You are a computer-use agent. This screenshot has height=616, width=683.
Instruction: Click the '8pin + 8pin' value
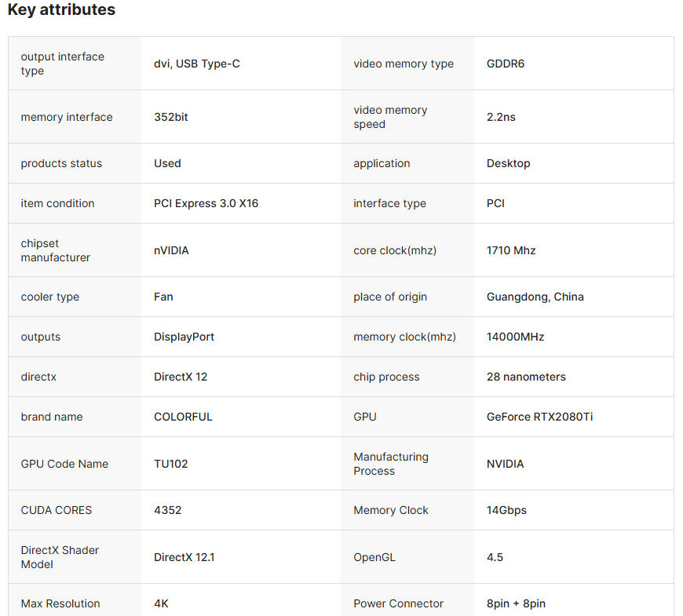click(516, 603)
